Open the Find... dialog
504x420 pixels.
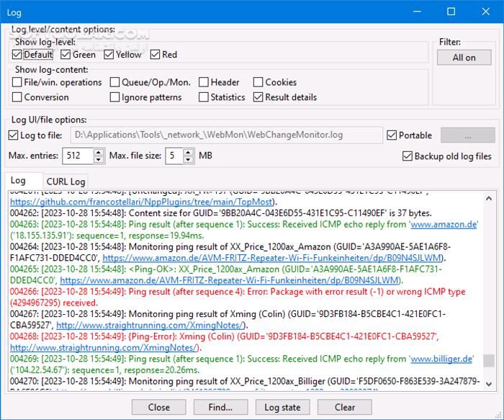[x=220, y=407]
